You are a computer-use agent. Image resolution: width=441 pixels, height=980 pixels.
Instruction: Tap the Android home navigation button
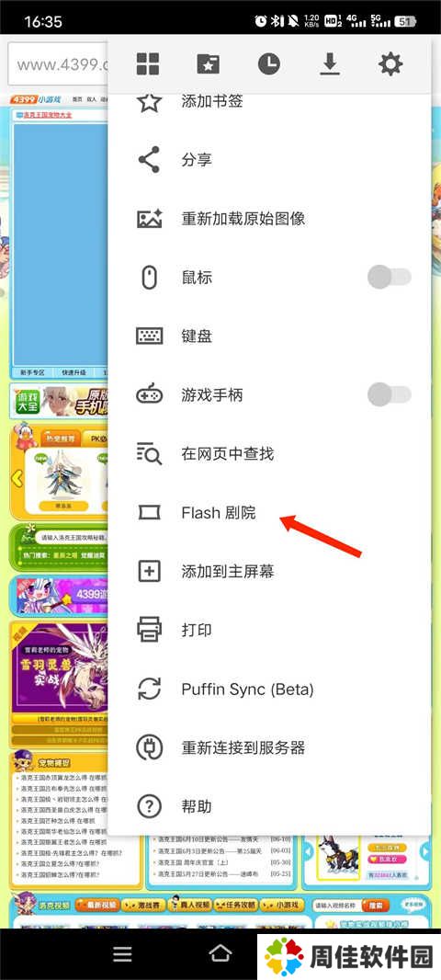point(220,953)
